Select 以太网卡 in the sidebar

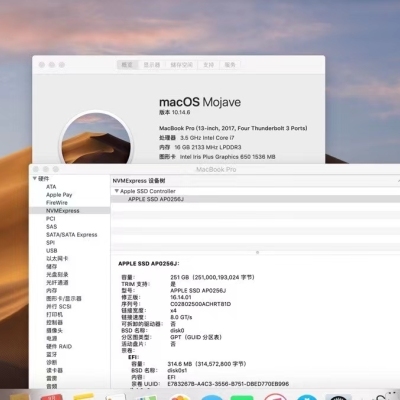click(57, 259)
